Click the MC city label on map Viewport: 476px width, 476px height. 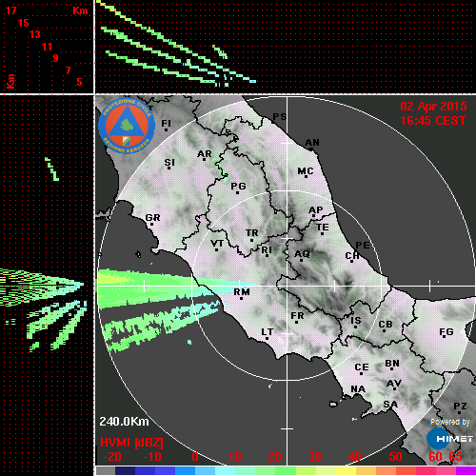pos(306,171)
